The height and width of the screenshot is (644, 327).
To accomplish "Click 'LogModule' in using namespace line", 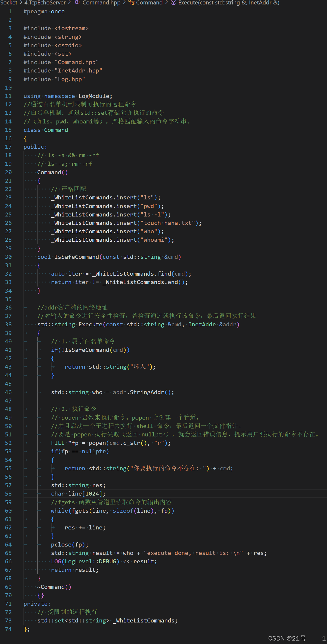I will 94,96.
